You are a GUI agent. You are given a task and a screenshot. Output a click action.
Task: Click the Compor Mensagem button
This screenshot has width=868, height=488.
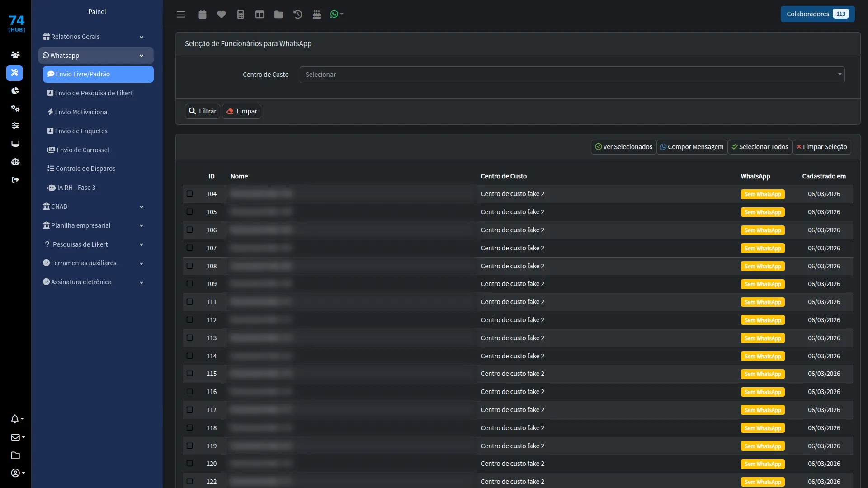tap(692, 147)
